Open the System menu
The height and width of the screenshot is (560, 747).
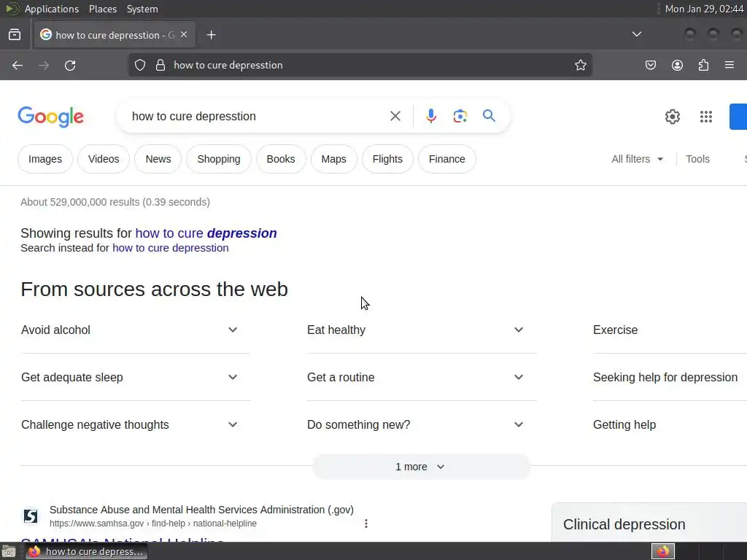(142, 9)
